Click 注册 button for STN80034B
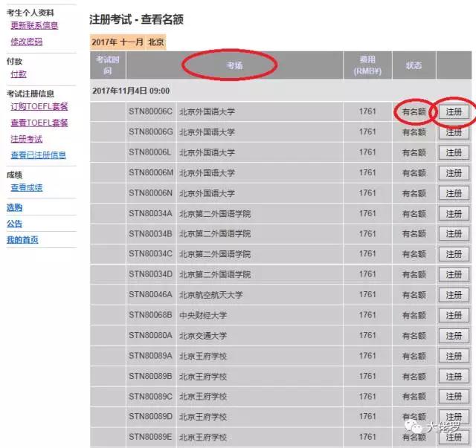476x448 pixels. [454, 234]
